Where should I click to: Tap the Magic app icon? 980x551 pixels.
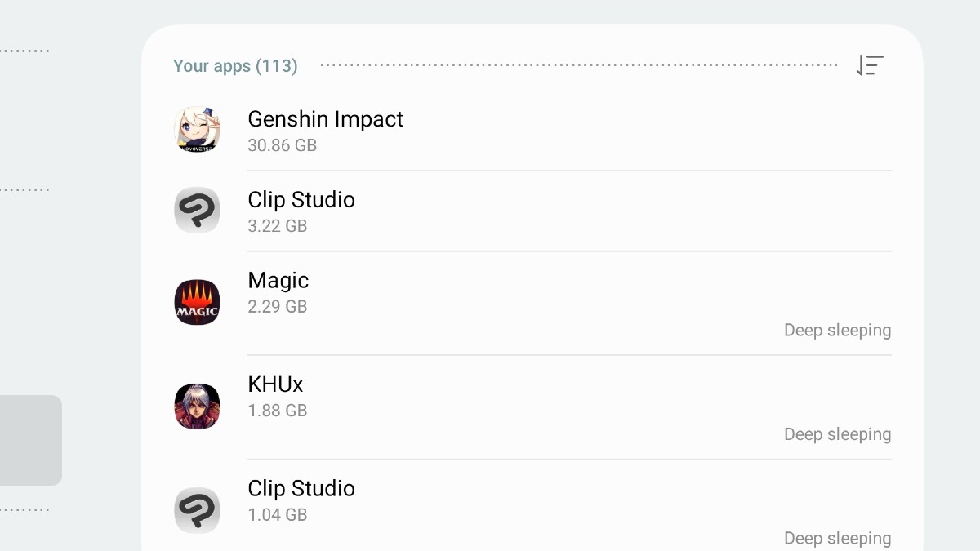(x=198, y=302)
